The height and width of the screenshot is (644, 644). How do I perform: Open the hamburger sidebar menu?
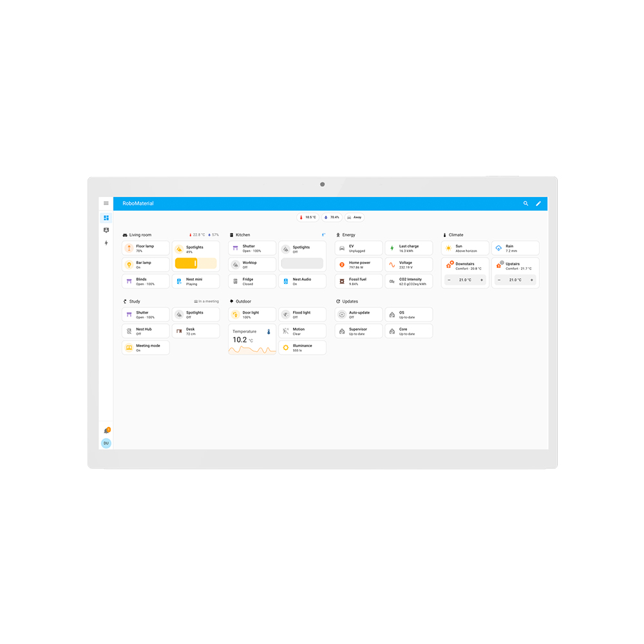(x=106, y=204)
